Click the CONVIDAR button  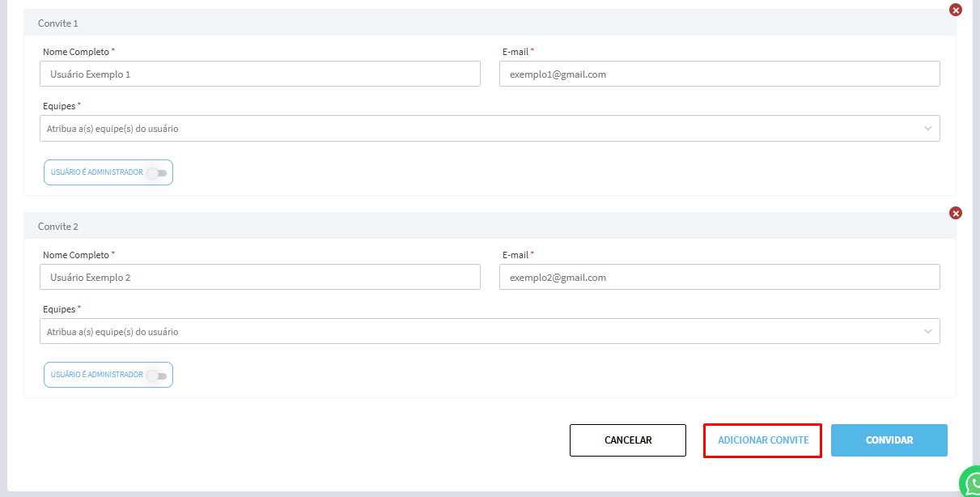[x=889, y=440]
